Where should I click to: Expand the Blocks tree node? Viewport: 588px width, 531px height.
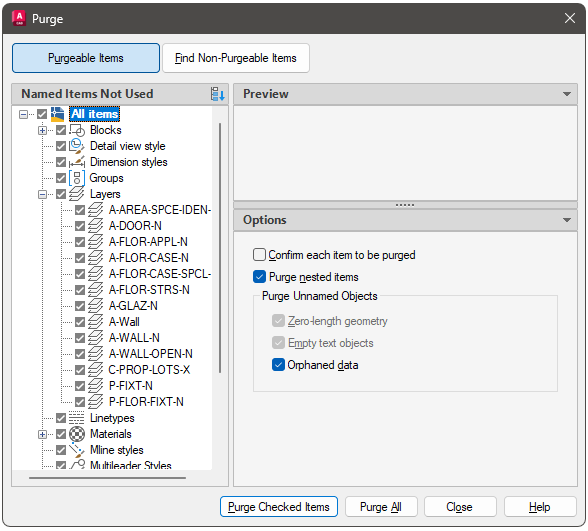click(x=42, y=130)
